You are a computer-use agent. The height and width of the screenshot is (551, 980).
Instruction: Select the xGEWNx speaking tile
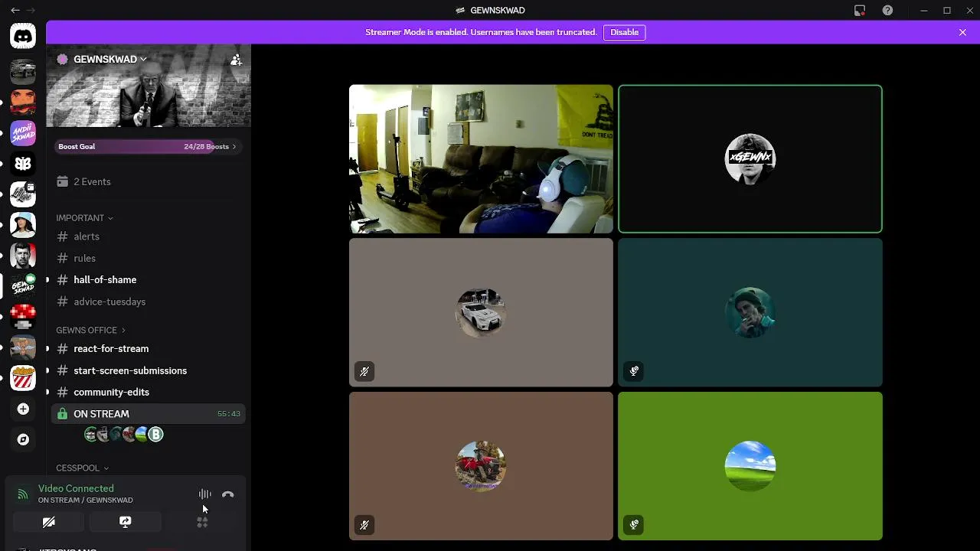[750, 158]
